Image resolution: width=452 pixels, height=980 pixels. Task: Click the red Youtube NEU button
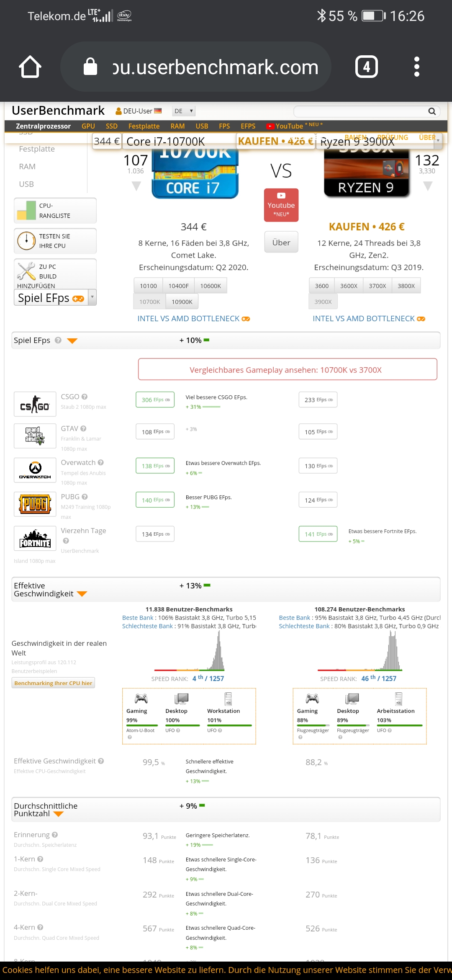[x=281, y=205]
